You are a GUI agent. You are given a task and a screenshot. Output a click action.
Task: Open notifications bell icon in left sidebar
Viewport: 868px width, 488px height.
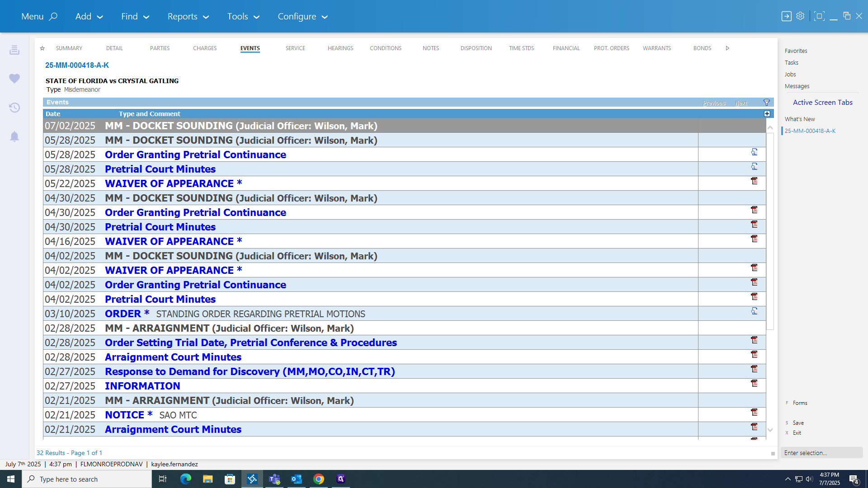click(14, 136)
